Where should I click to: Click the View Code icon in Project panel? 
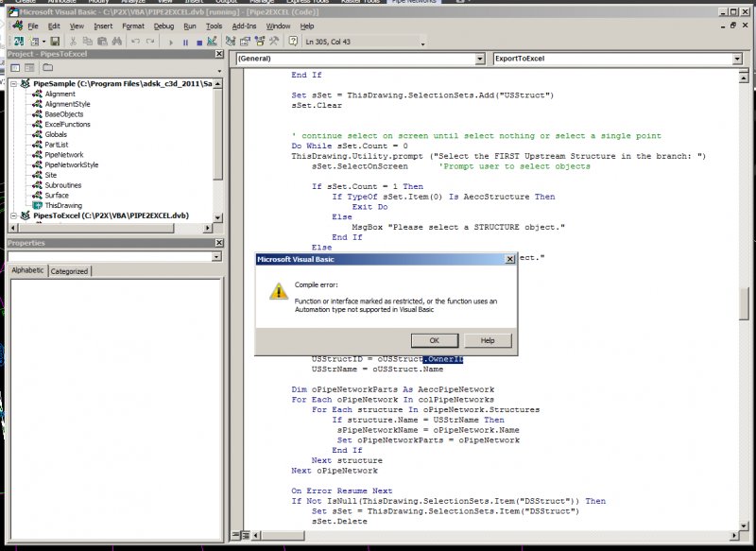click(13, 70)
